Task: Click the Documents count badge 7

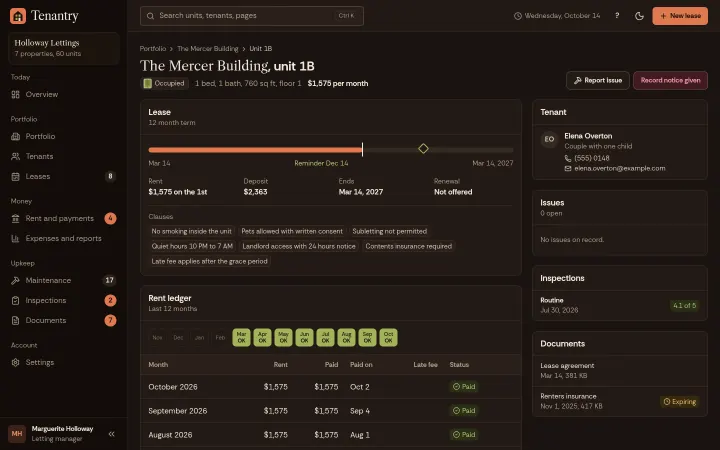Action: pos(110,321)
